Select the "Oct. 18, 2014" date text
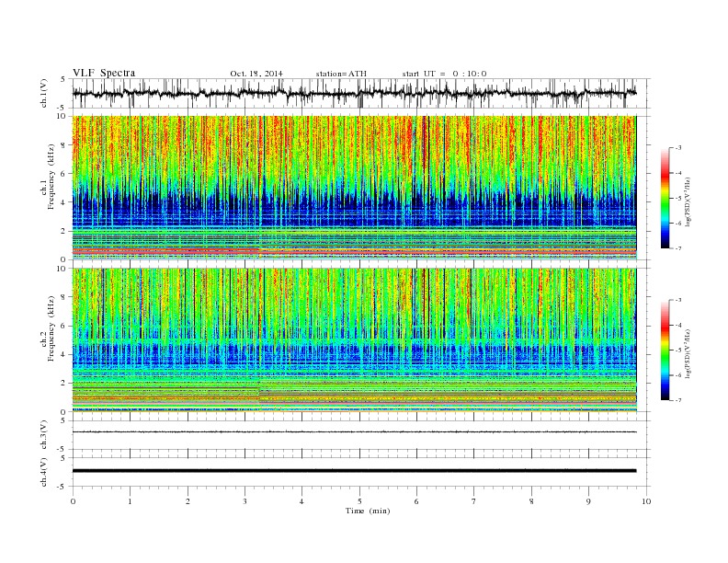 pos(256,74)
